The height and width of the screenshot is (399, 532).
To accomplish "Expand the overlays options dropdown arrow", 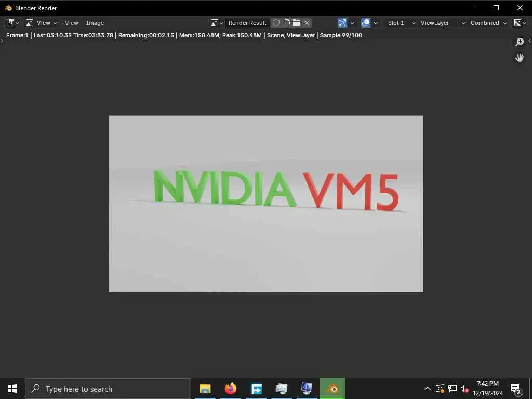I will (x=376, y=23).
